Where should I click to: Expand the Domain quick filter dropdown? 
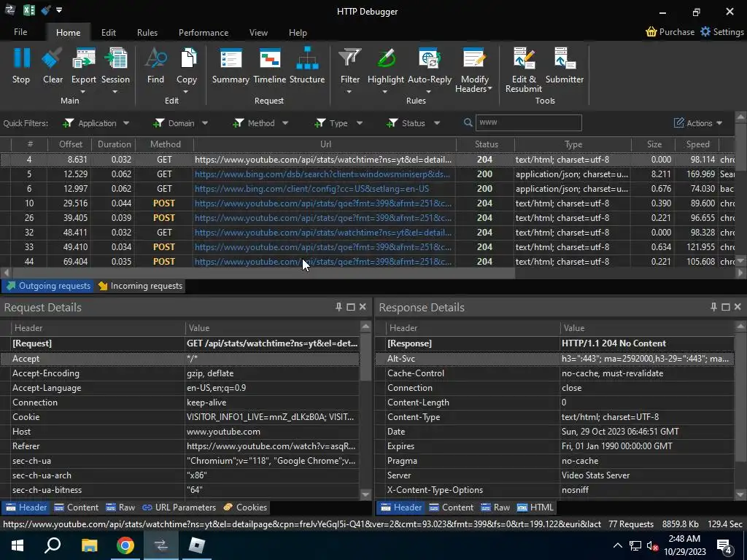coord(205,122)
